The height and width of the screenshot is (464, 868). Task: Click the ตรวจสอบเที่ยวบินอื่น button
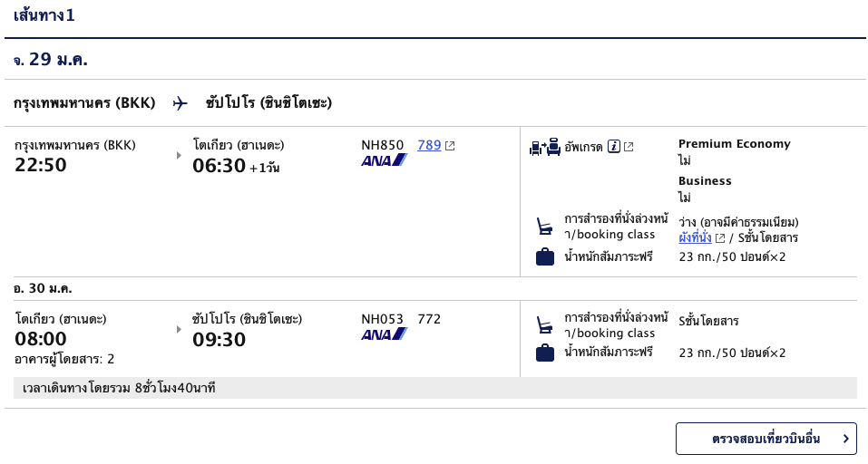pyautogui.click(x=766, y=440)
